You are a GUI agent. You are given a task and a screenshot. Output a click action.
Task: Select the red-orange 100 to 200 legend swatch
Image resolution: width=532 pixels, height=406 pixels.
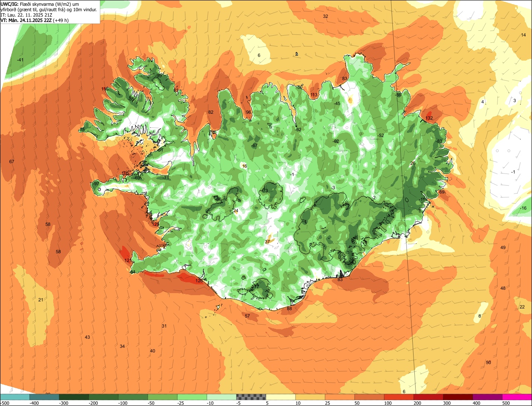399,397
